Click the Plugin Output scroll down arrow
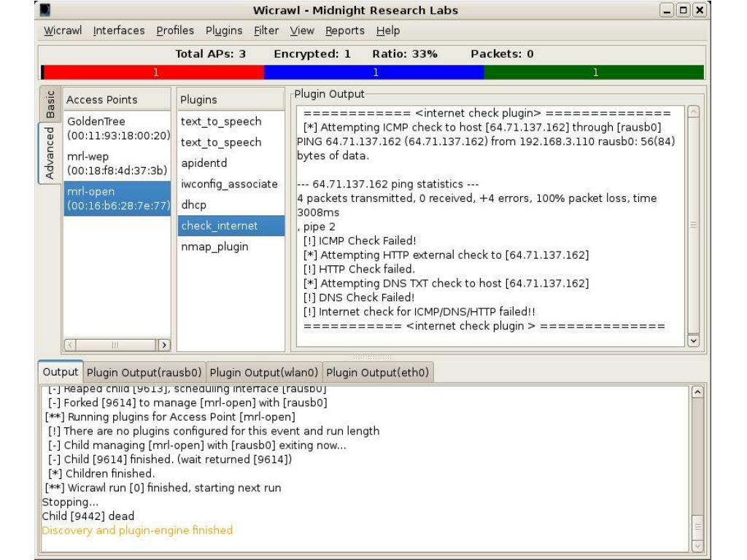 coord(694,341)
